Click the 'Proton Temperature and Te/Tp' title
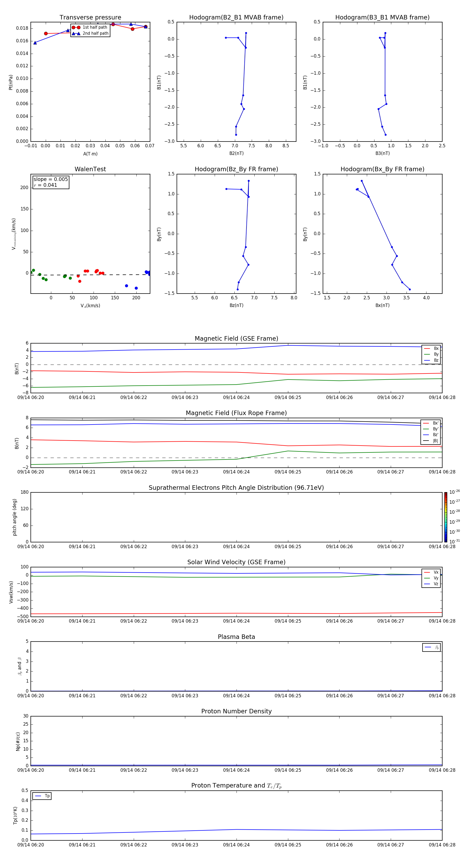The image size is (473, 868). 236,786
